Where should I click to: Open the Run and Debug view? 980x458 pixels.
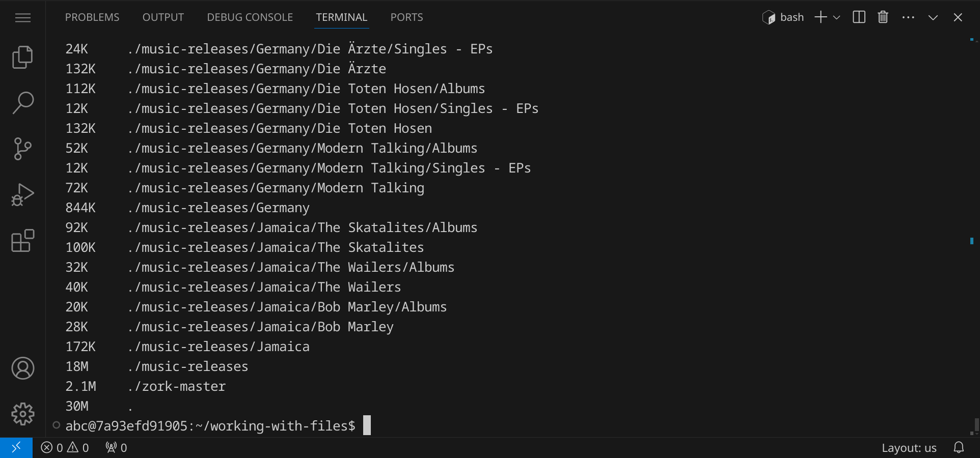coord(22,195)
